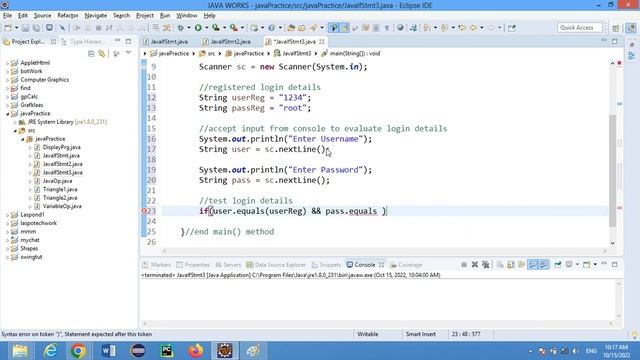This screenshot has width=640, height=360.
Task: Click the New file toolbar icon
Action: pyautogui.click(x=8, y=28)
